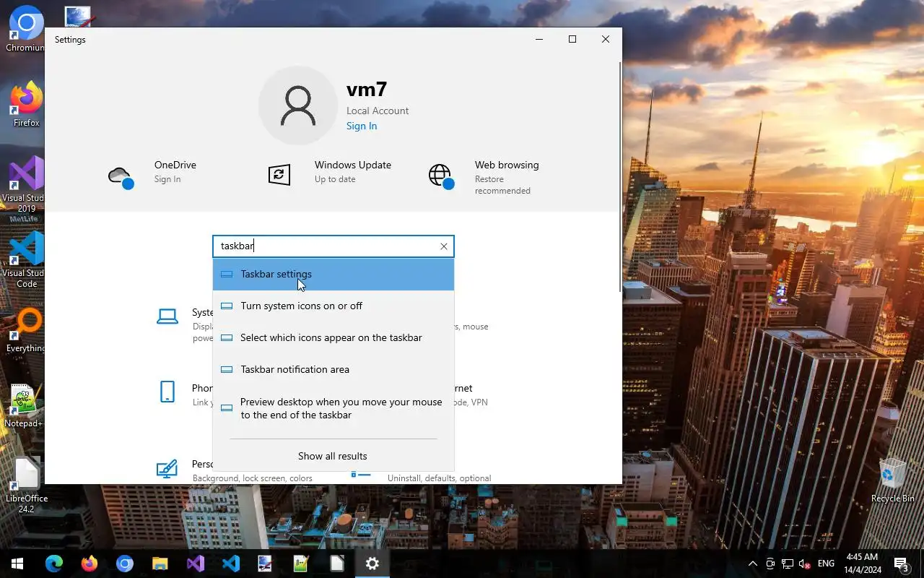Click the OneDrive cloud icon

(121, 176)
